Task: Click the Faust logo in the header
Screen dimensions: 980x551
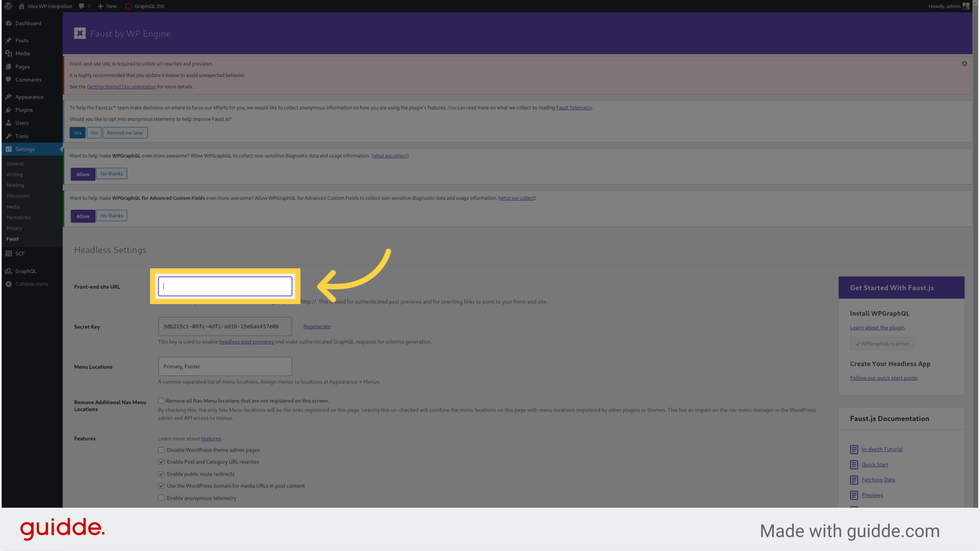Action: coord(80,34)
